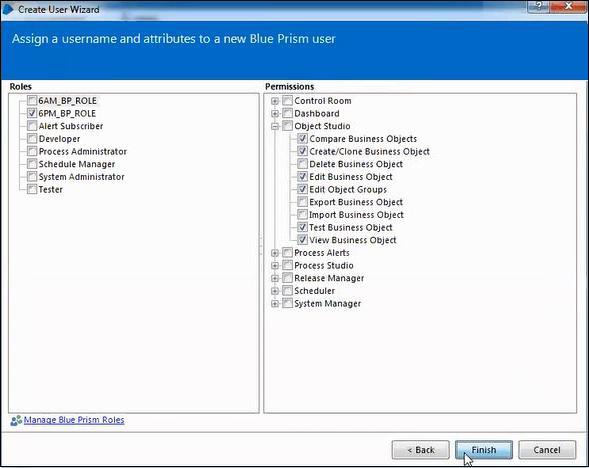
Task: Go back with the Back button
Action: tap(420, 450)
